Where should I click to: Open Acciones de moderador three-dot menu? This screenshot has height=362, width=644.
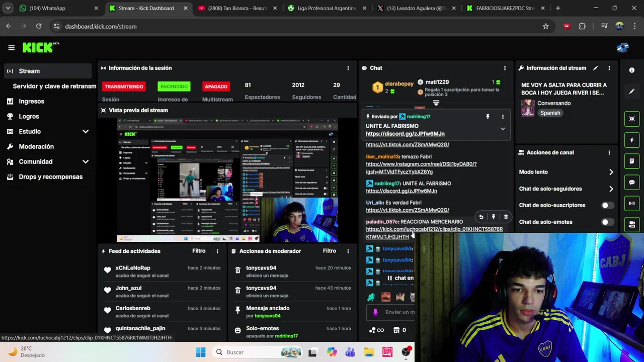click(348, 251)
